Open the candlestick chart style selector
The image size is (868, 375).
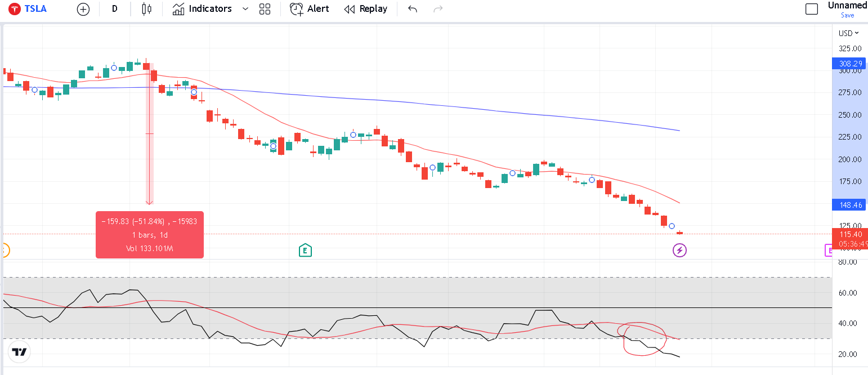click(x=147, y=9)
